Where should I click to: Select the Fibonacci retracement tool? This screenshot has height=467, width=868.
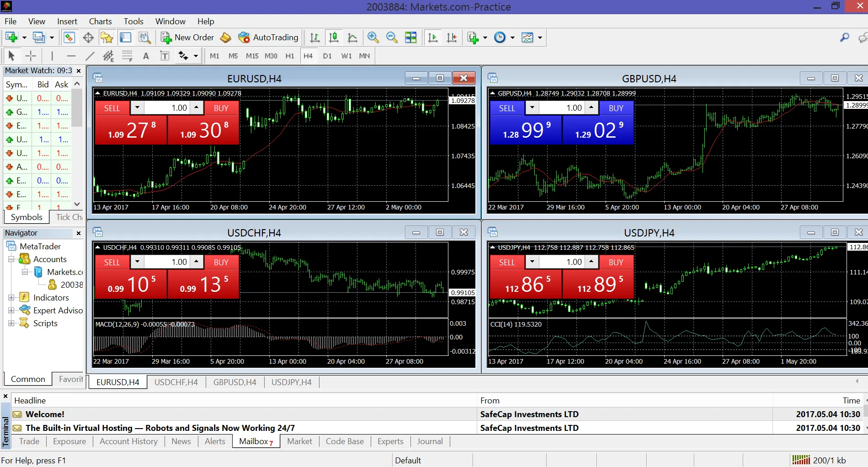click(127, 56)
